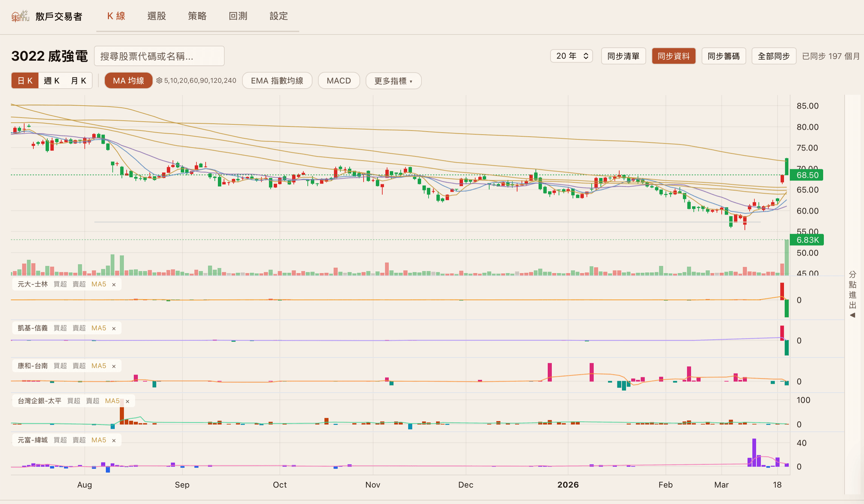864x504 pixels.
Task: Close the 台灣企銀-太平 panel
Action: [x=127, y=401]
